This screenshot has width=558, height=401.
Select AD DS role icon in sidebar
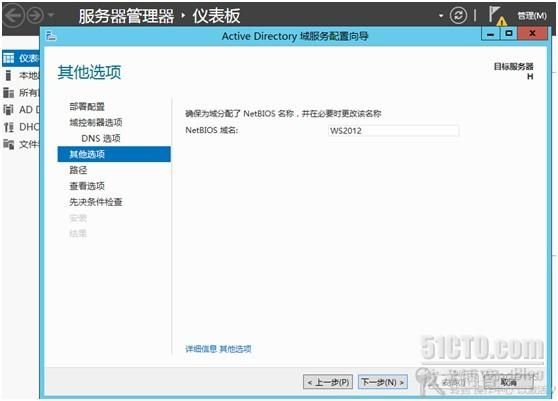click(9, 110)
